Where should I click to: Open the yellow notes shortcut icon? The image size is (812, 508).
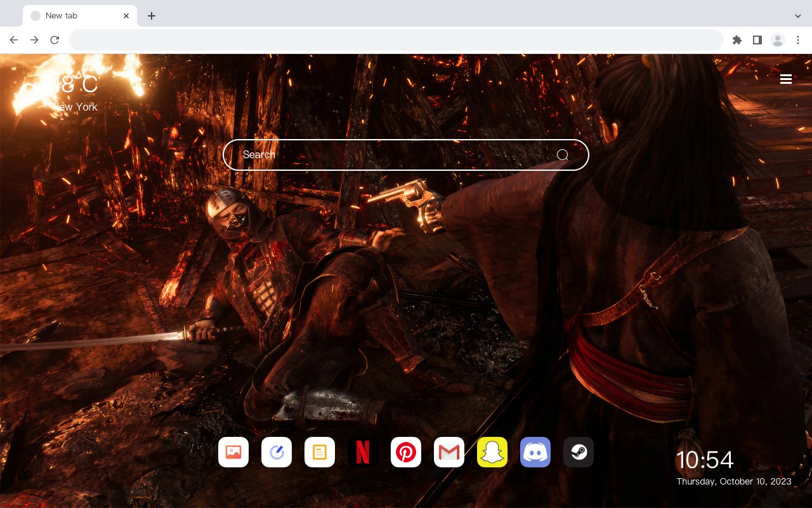pyautogui.click(x=320, y=452)
